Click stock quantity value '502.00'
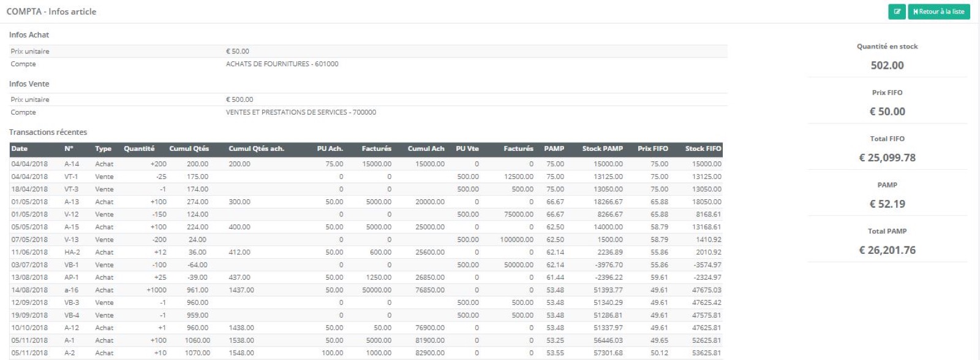The height and width of the screenshot is (360, 980). tap(887, 65)
